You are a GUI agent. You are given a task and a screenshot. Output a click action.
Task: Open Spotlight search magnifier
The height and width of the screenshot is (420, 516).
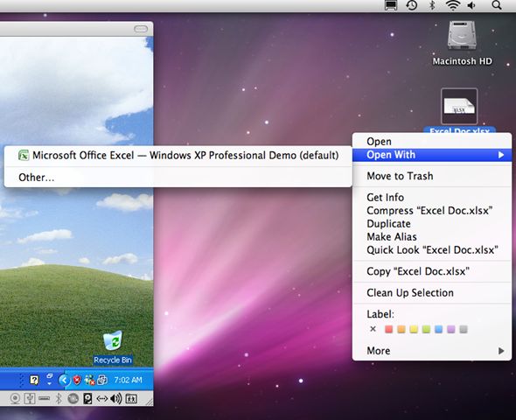click(497, 5)
